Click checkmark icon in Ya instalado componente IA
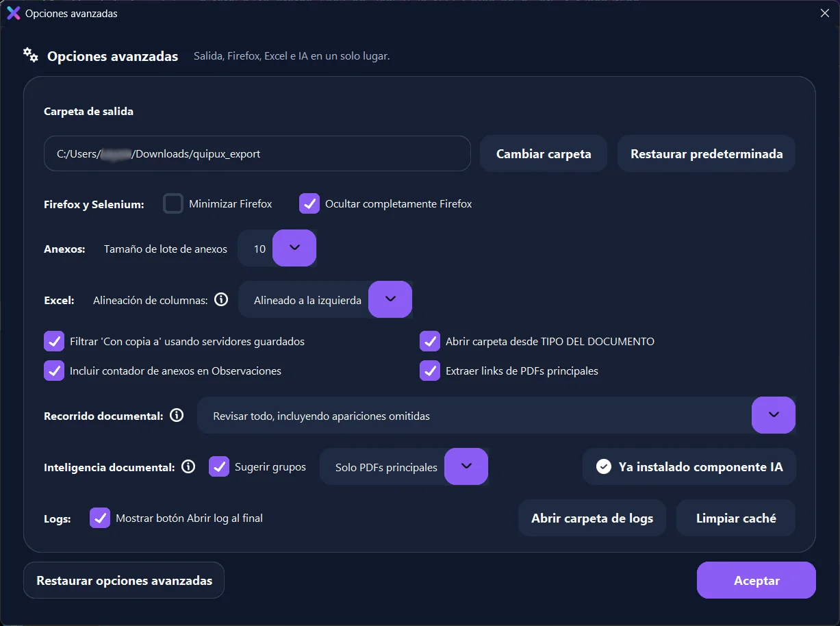Screen dimensions: 840x626 click(603, 466)
